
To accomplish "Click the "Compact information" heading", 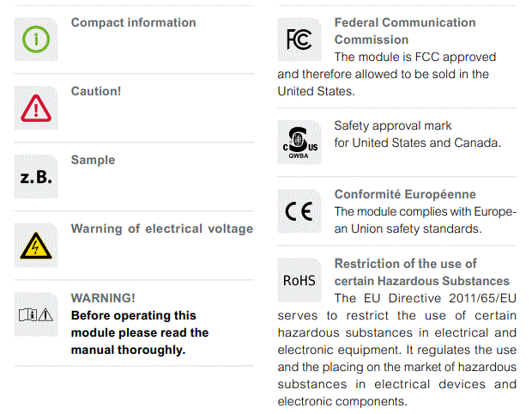I will coord(133,22).
